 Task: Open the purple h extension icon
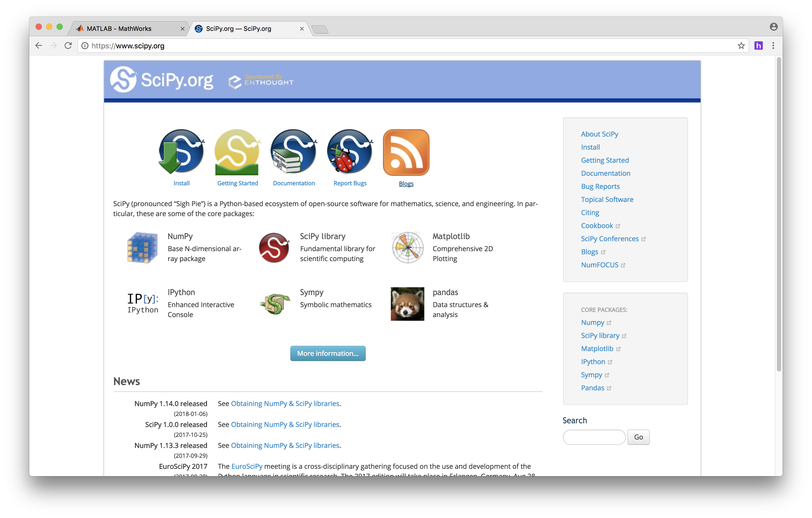[758, 46]
